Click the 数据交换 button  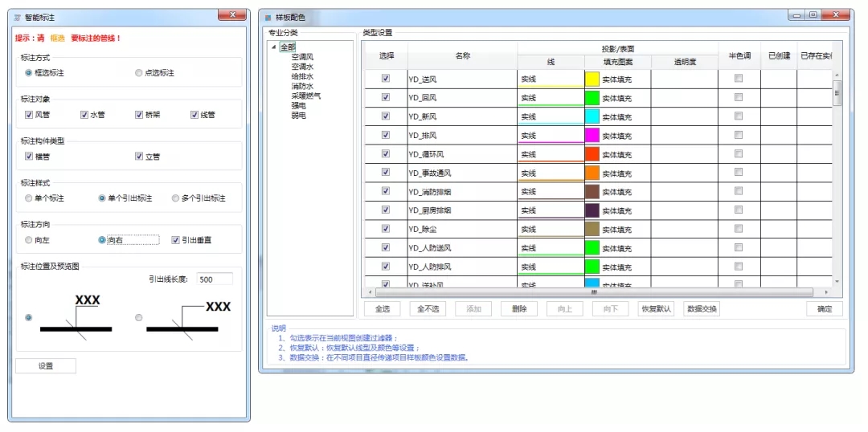click(702, 309)
